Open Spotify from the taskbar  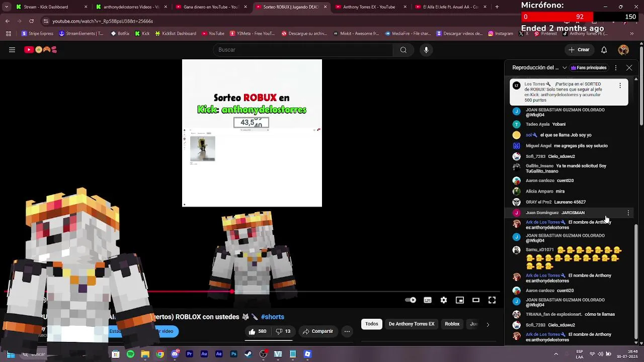tap(130, 354)
